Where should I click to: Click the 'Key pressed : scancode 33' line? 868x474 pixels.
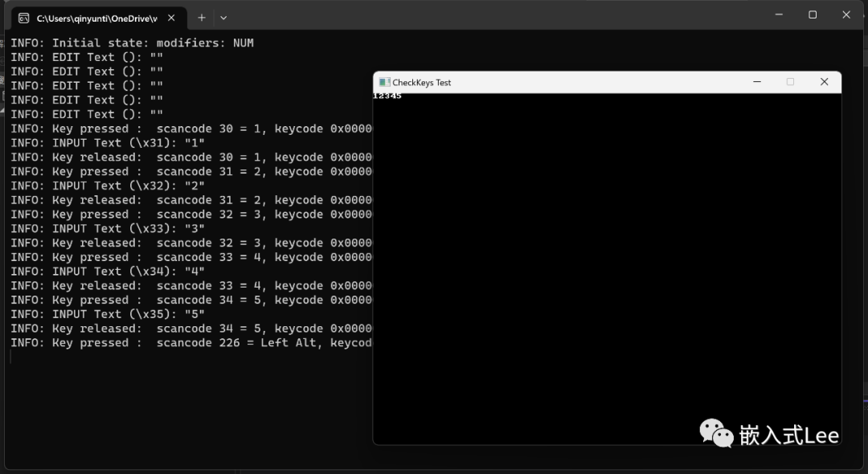click(191, 257)
